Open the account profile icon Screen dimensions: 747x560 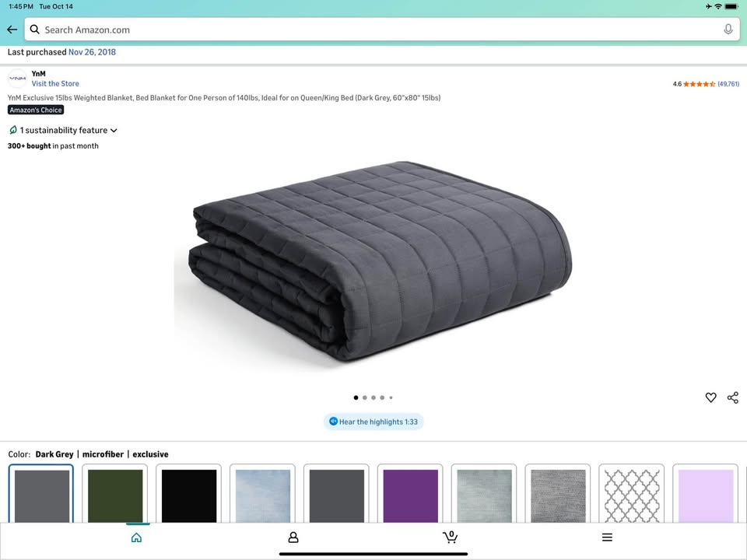click(293, 537)
